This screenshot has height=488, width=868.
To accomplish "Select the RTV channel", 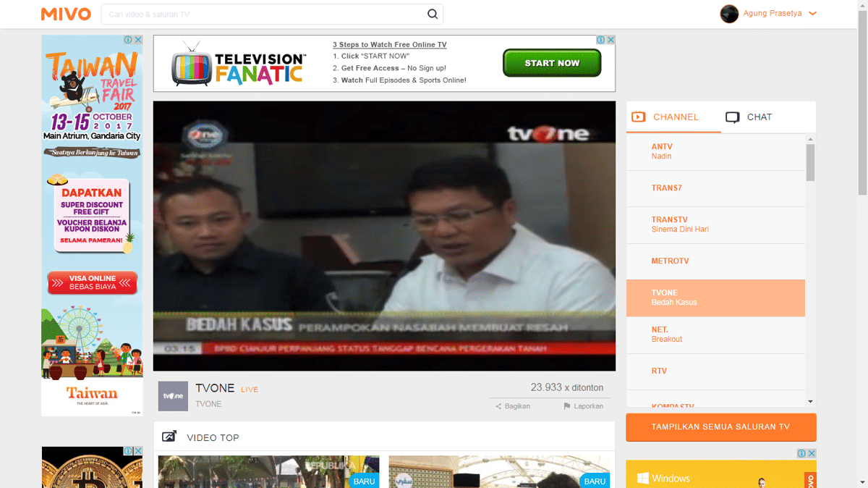I will pyautogui.click(x=715, y=371).
